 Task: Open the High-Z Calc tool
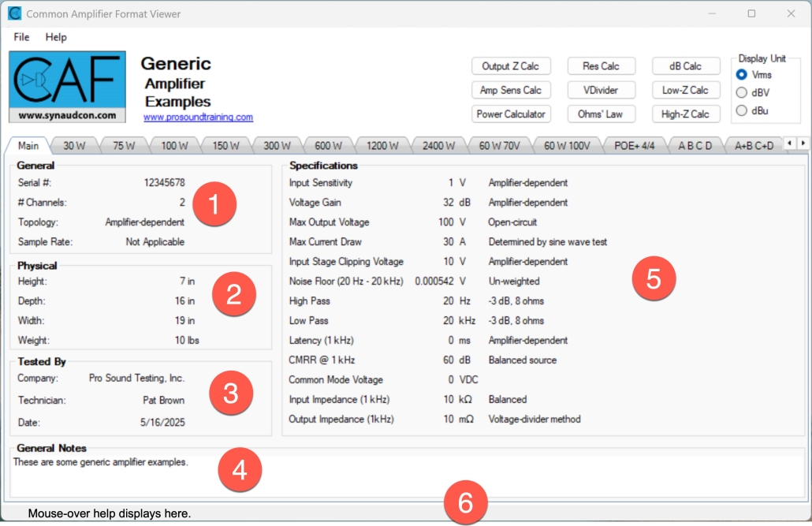point(685,114)
